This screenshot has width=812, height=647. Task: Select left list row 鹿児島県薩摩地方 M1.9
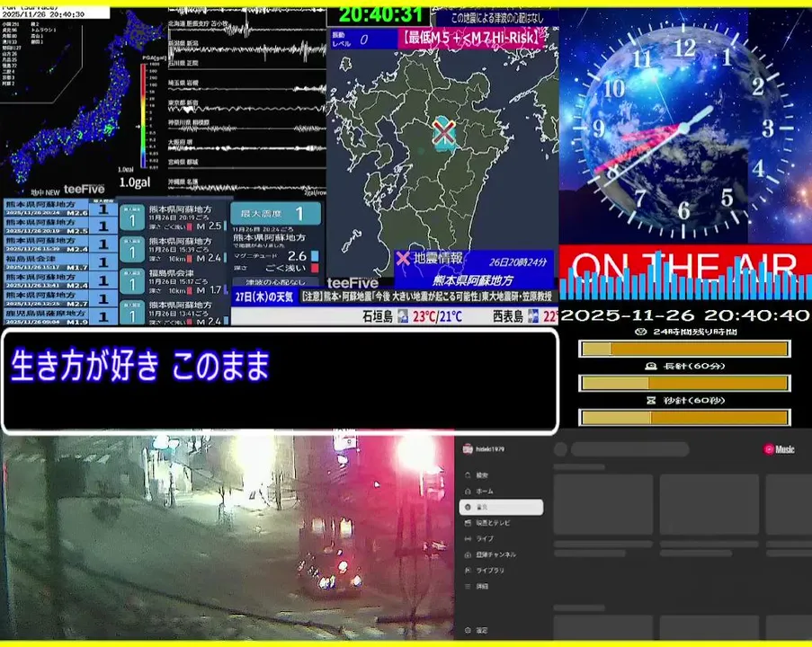(59, 316)
